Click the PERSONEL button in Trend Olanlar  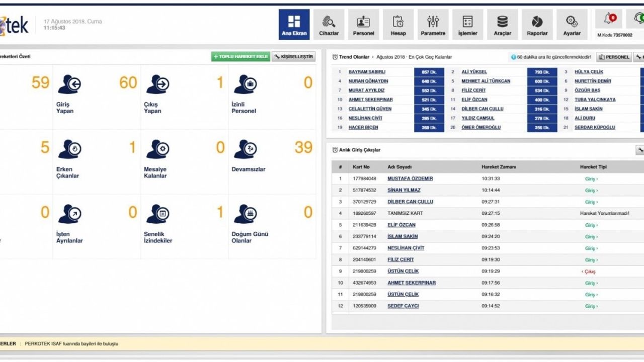pos(614,57)
